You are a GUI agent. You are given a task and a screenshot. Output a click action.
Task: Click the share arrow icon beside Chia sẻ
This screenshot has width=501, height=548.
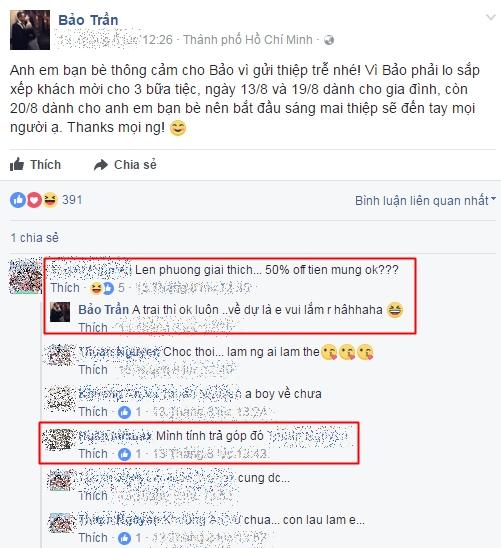click(x=101, y=165)
